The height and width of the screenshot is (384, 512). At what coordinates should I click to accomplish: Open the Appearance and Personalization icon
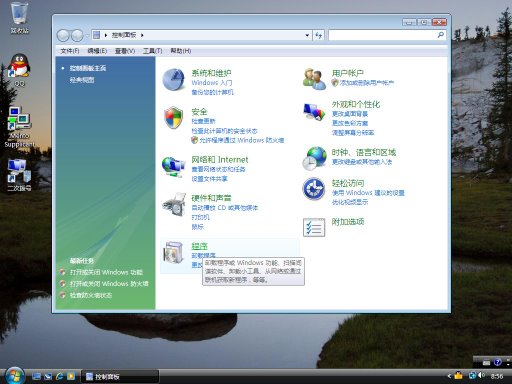[x=314, y=112]
